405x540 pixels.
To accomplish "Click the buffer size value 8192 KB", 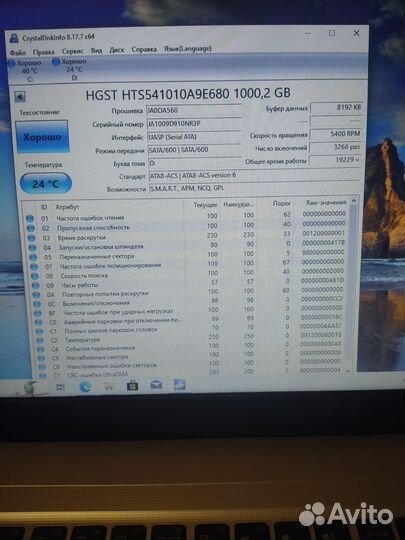I will [x=336, y=107].
